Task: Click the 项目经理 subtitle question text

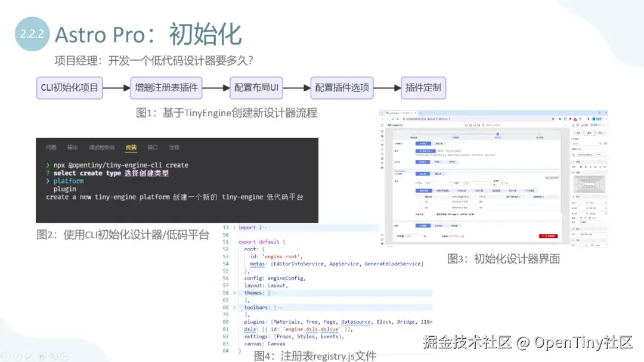Action: (154, 61)
